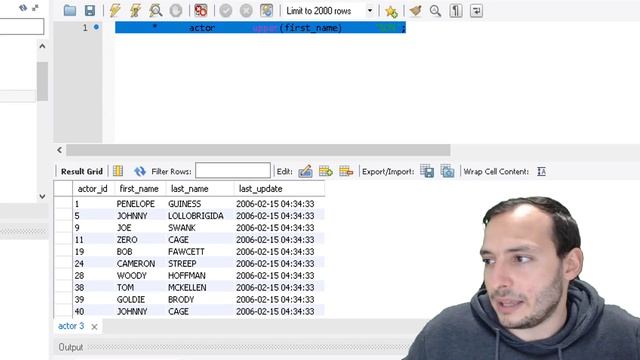Click the Stop execution hand icon
Screen dimensions: 640x360
coord(176,11)
